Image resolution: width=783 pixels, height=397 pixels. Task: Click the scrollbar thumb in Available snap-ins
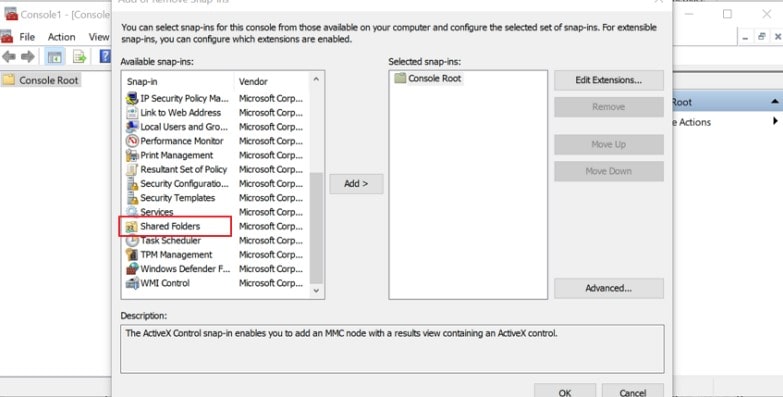pos(316,228)
